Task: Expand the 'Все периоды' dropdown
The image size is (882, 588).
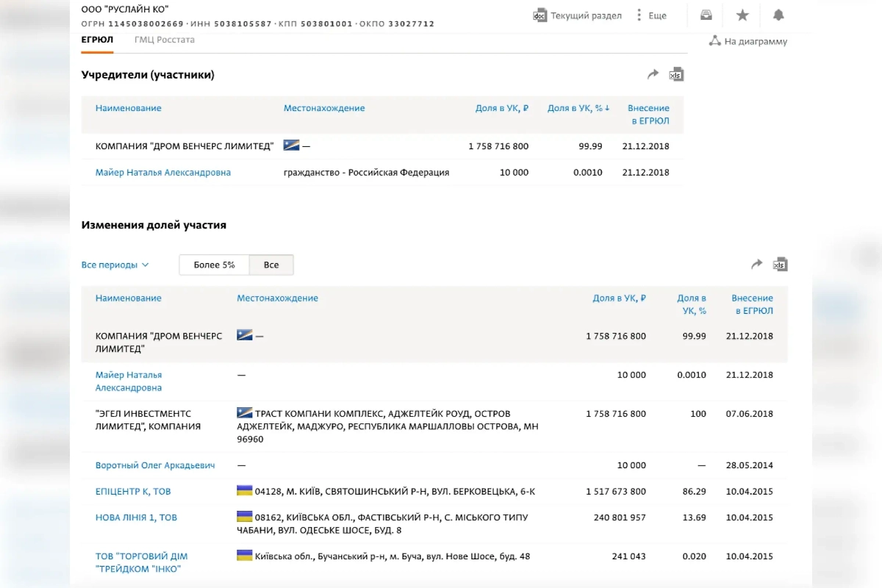Action: coord(115,265)
